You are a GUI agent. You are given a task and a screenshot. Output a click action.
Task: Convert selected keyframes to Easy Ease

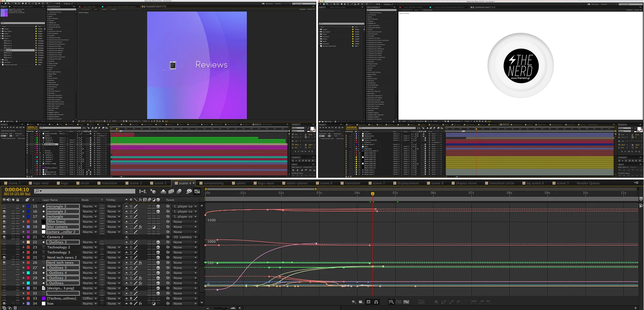tap(474, 302)
